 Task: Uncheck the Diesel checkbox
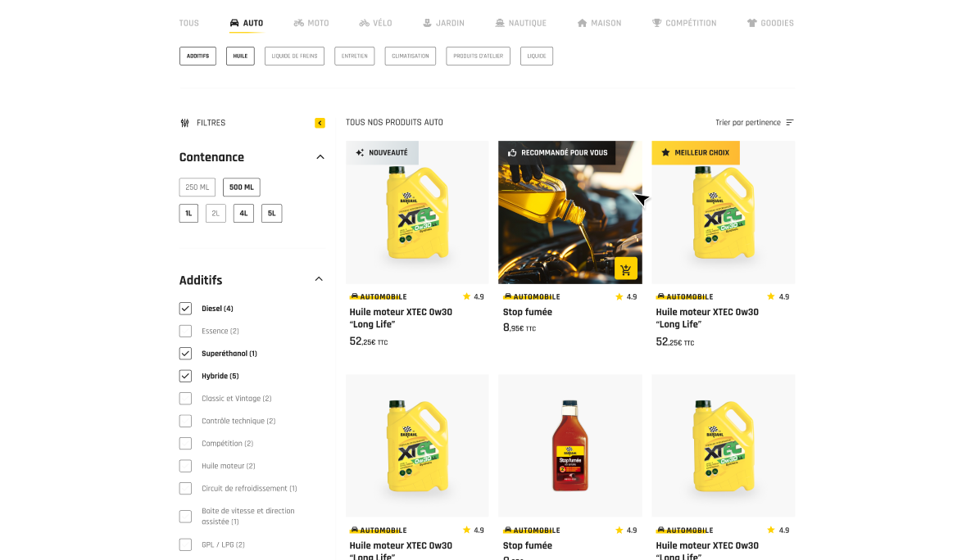[185, 308]
